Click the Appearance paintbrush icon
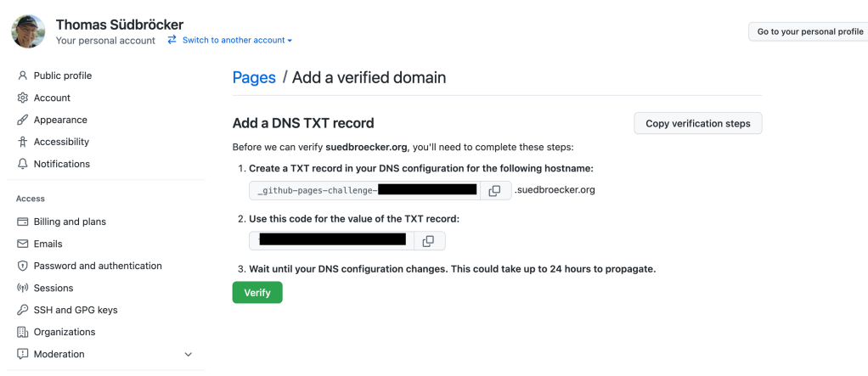This screenshot has width=868, height=376. coord(23,120)
